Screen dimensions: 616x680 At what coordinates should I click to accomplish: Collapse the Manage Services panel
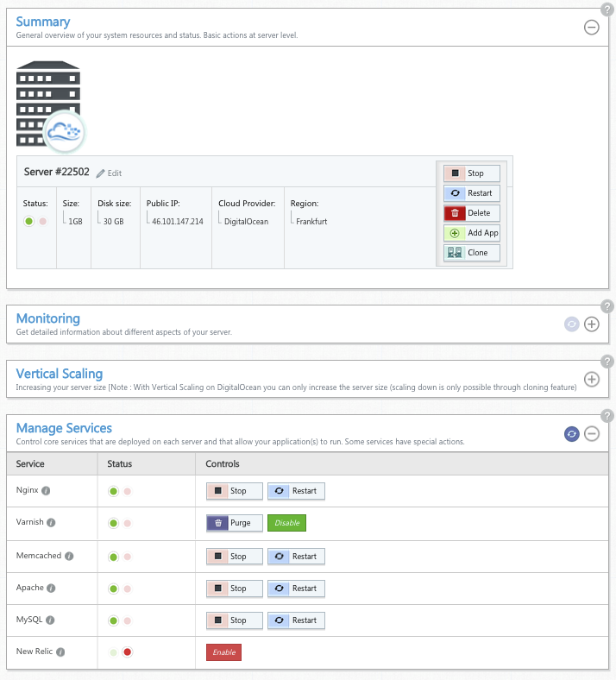coord(591,434)
